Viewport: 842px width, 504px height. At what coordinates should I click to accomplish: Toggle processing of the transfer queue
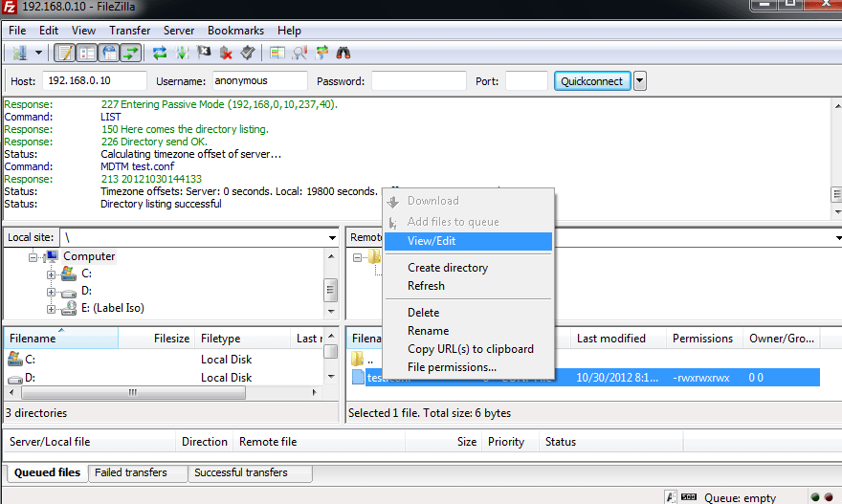tap(182, 53)
